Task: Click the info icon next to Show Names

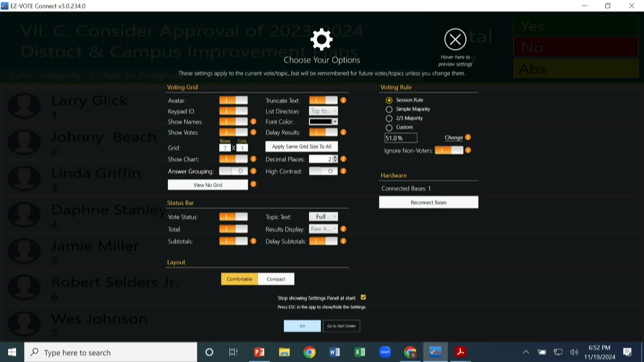Action: click(253, 122)
